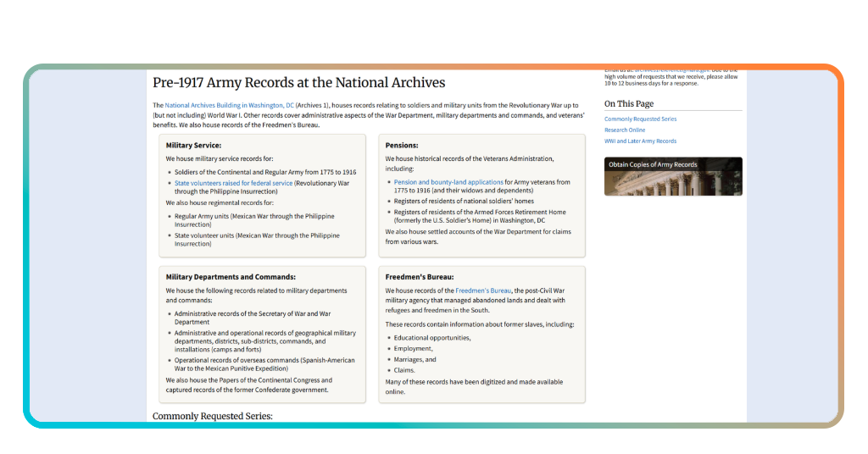Open National Archives Building in Washington, DC link
This screenshot has height=454, width=868.
point(229,105)
